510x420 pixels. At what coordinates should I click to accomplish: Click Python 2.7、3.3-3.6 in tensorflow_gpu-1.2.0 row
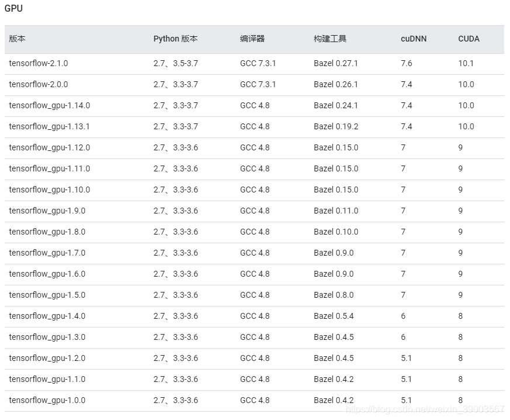(175, 358)
